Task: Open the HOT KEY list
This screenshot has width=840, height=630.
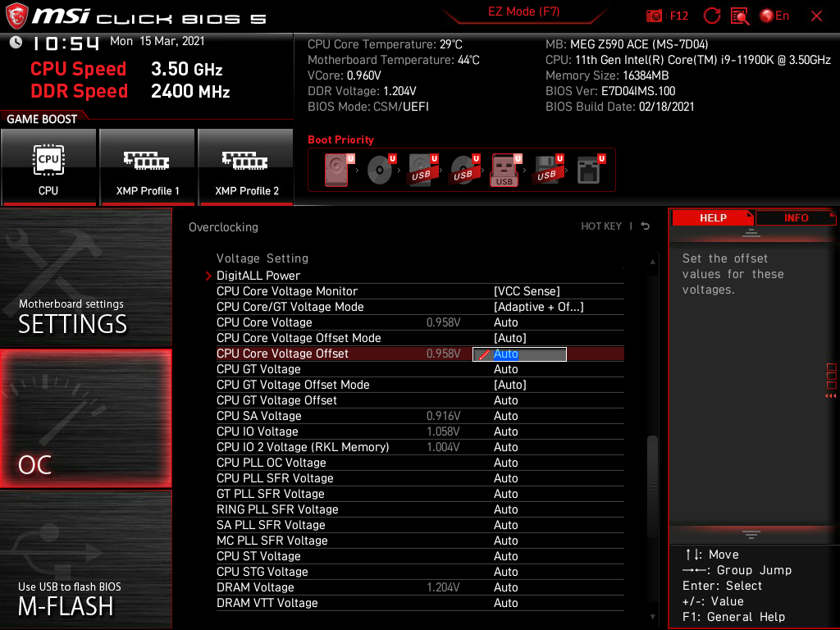Action: (x=601, y=226)
